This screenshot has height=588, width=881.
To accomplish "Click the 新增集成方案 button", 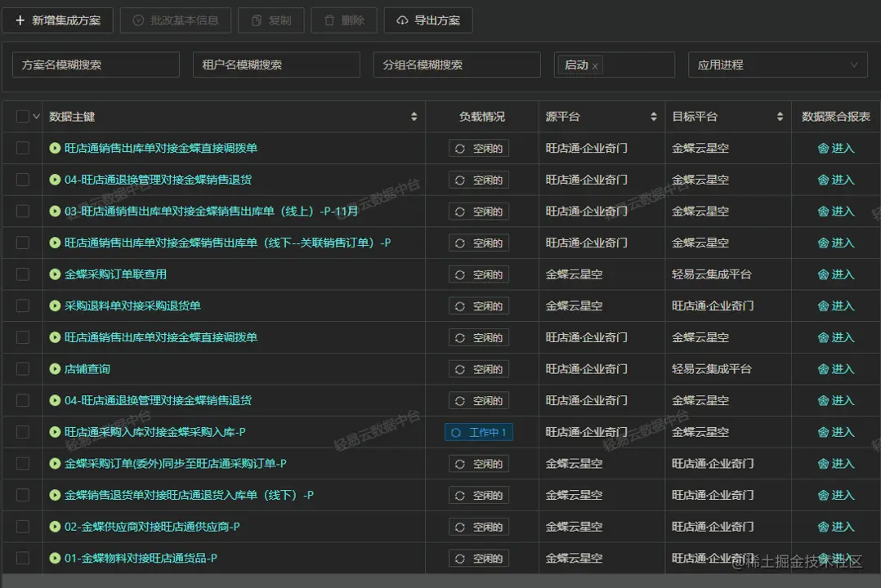I will (57, 20).
